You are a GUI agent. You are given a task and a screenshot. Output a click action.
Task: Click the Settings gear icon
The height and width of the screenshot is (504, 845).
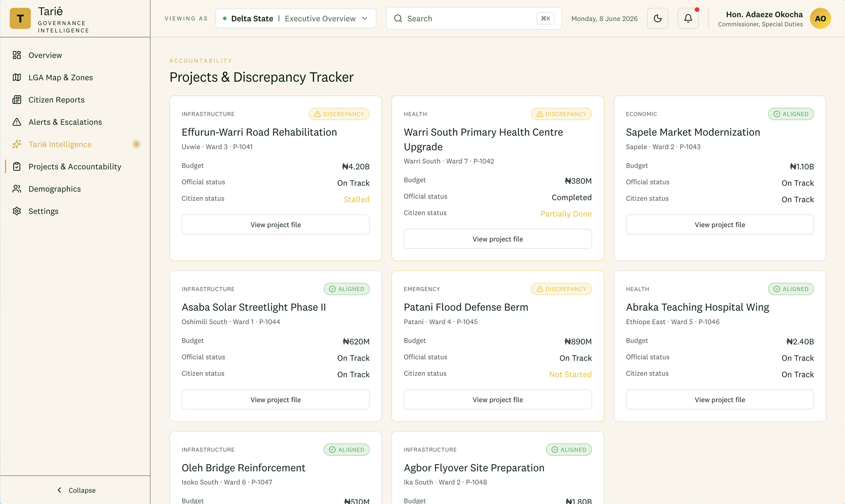(17, 211)
